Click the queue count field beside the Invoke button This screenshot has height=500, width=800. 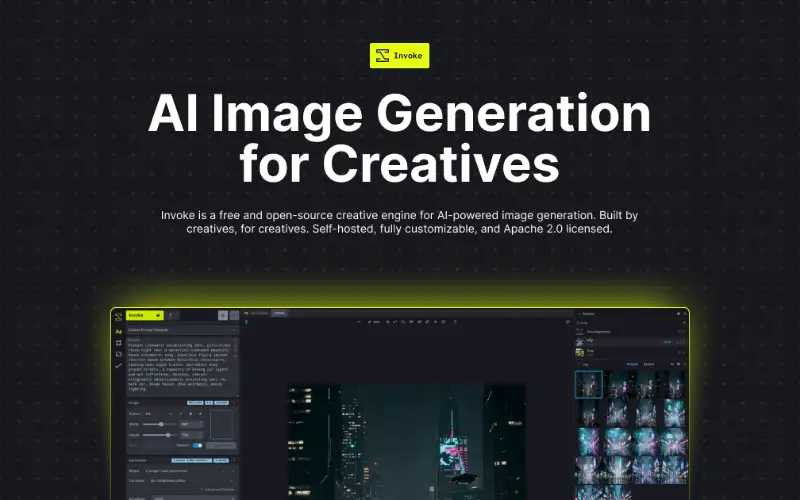pyautogui.click(x=173, y=315)
